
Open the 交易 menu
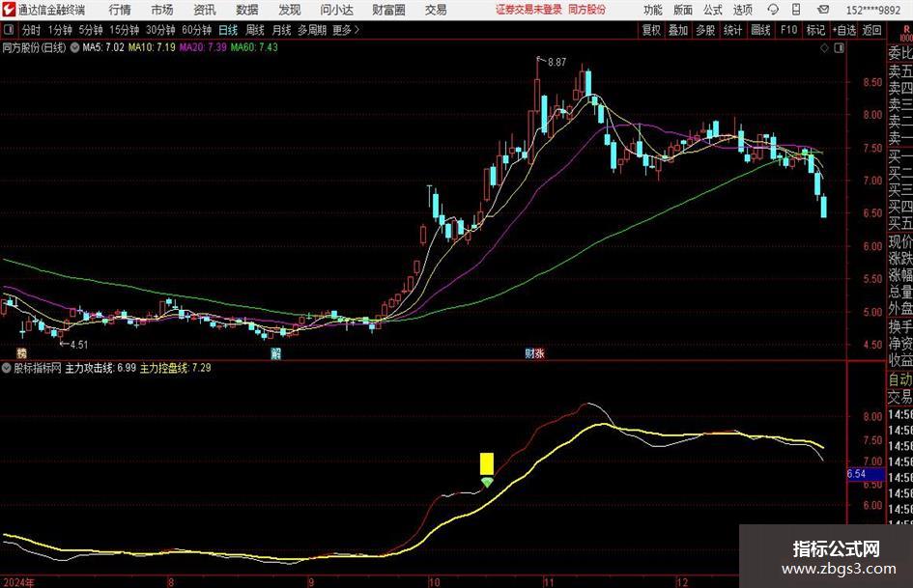[x=436, y=10]
